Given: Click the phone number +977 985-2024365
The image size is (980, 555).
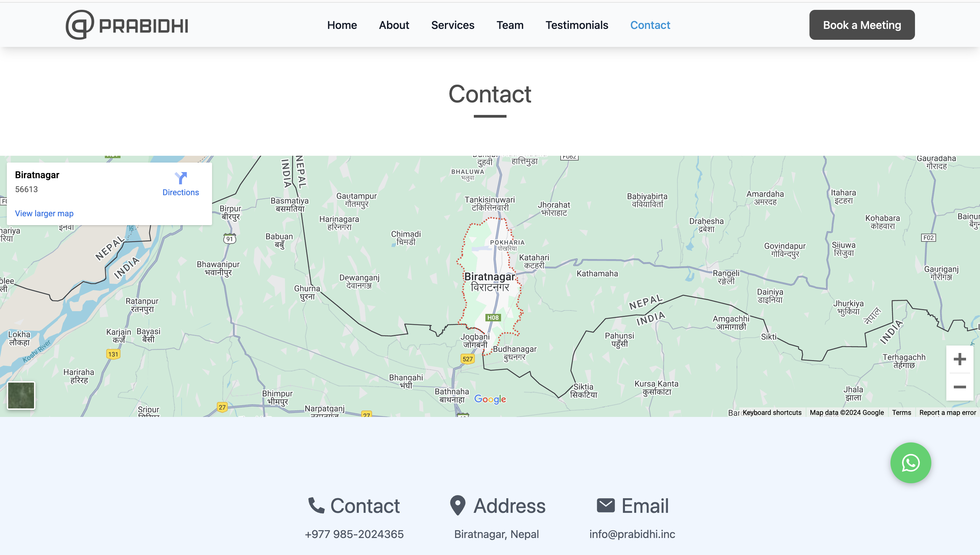Looking at the screenshot, I should [354, 534].
